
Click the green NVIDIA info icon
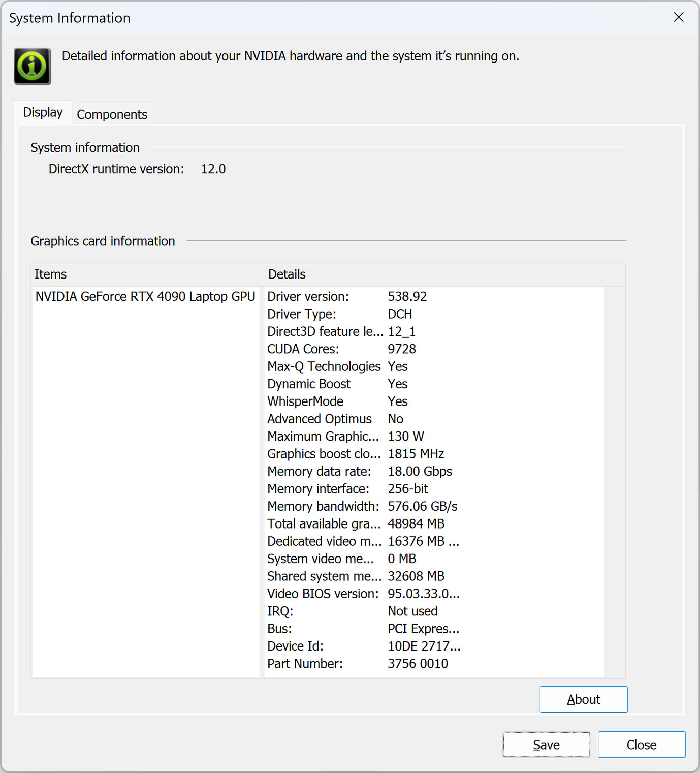pyautogui.click(x=32, y=66)
